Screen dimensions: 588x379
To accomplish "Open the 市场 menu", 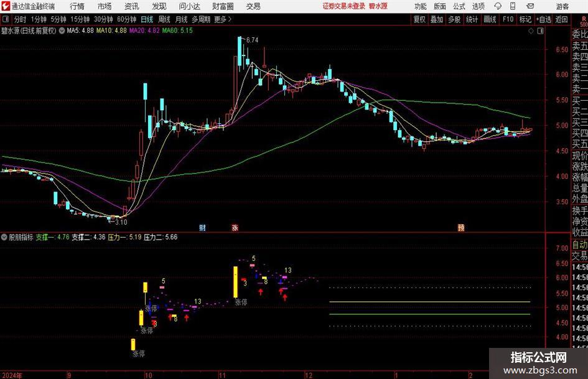I will coord(105,6).
